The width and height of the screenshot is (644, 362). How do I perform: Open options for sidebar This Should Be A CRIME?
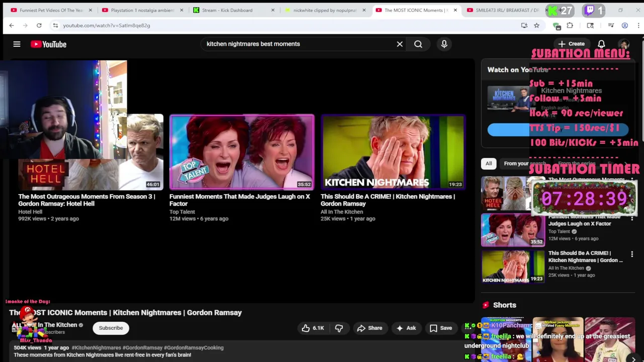coord(632,255)
